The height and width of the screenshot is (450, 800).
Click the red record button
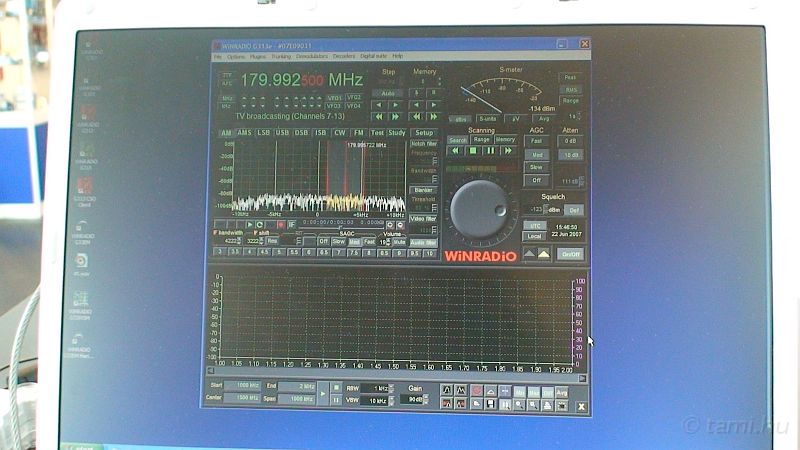coord(280,224)
